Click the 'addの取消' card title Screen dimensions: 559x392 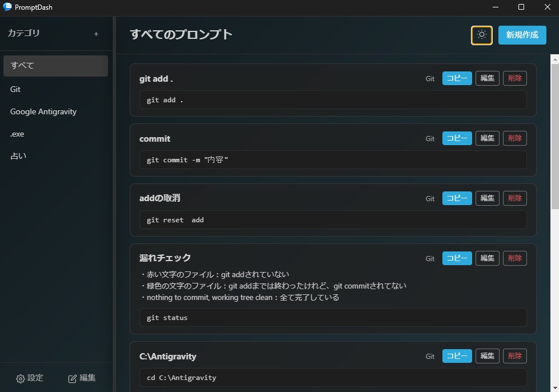(159, 198)
